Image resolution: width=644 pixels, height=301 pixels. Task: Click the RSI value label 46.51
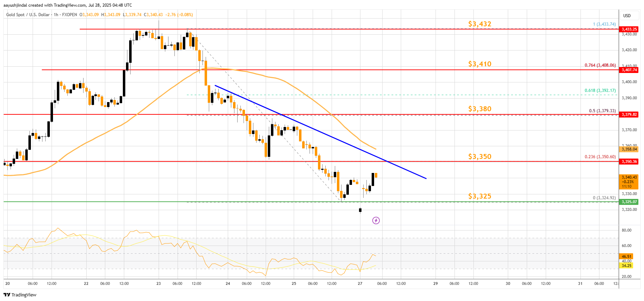[627, 256]
